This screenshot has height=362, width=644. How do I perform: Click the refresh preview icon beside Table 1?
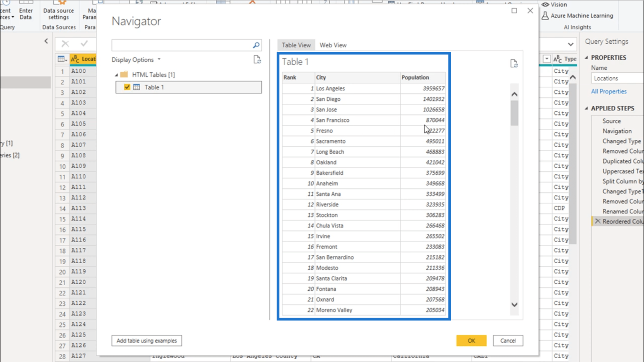tap(514, 64)
